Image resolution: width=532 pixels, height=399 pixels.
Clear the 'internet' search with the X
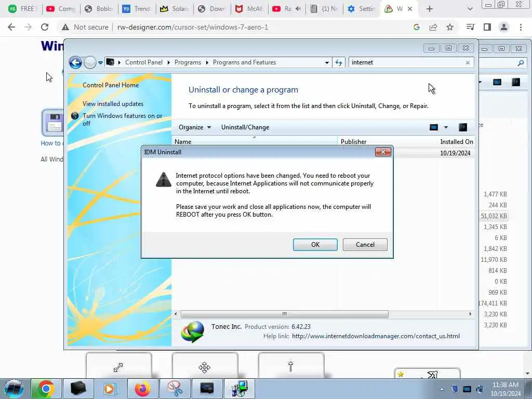tap(468, 62)
